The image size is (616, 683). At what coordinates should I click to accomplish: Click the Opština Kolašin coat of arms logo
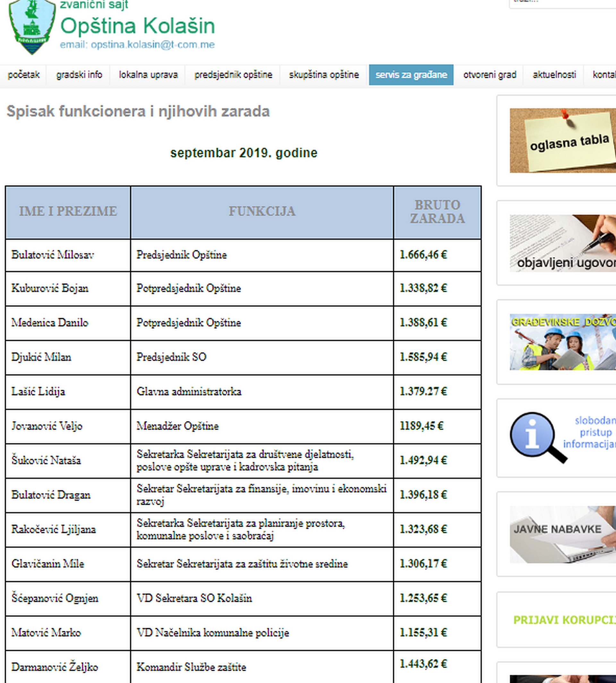[x=32, y=26]
